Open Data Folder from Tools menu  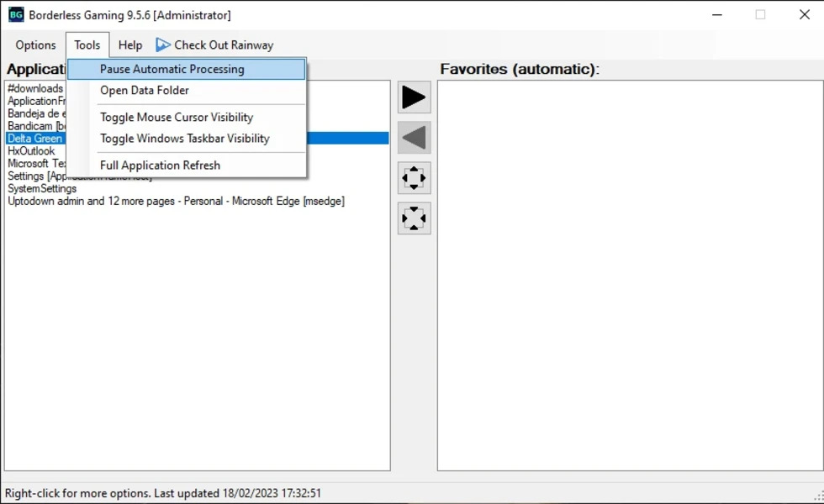(145, 91)
